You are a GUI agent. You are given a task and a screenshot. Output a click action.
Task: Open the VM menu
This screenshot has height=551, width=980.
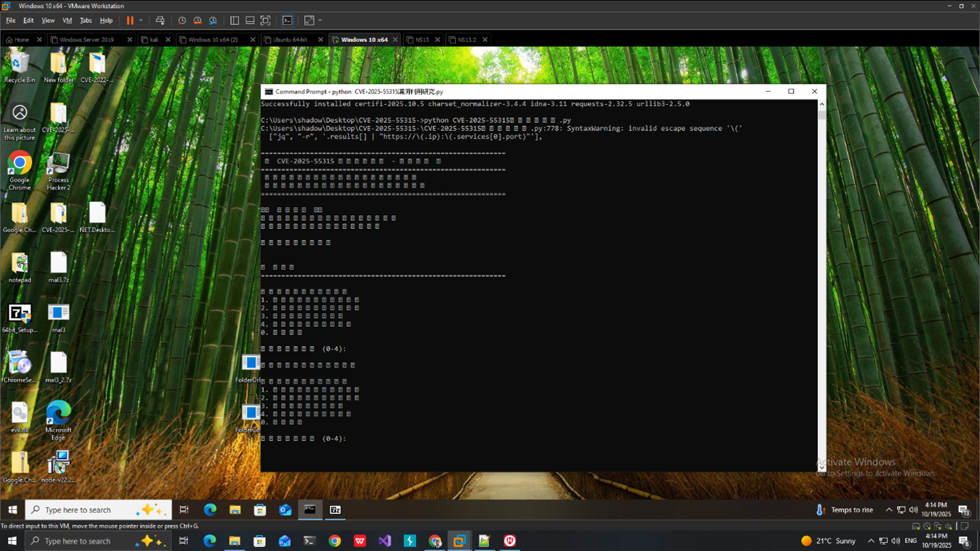67,21
